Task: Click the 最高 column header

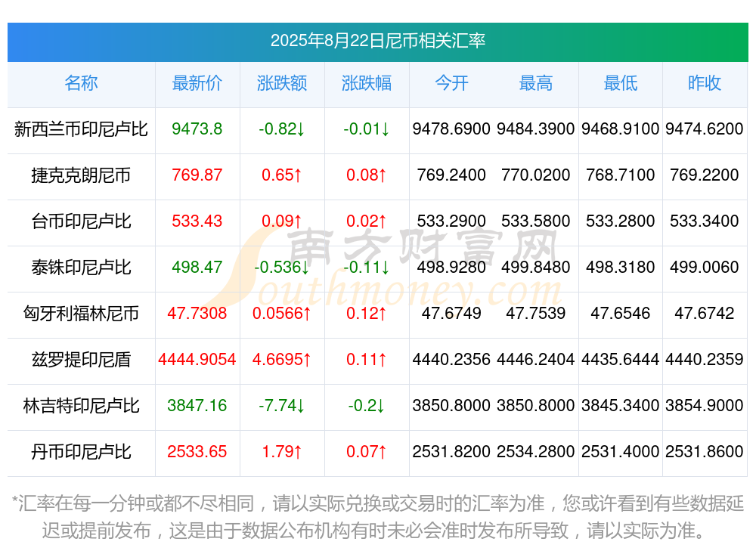Action: coord(536,83)
